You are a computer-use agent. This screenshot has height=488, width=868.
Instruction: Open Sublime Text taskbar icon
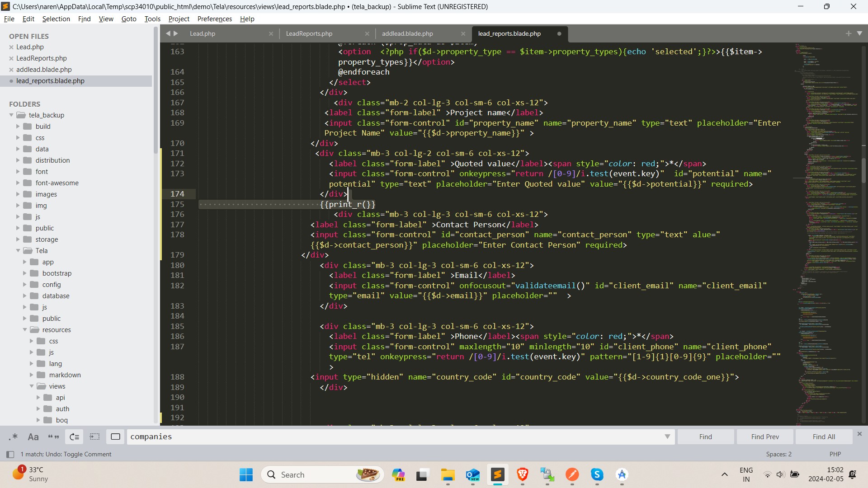[x=497, y=474]
